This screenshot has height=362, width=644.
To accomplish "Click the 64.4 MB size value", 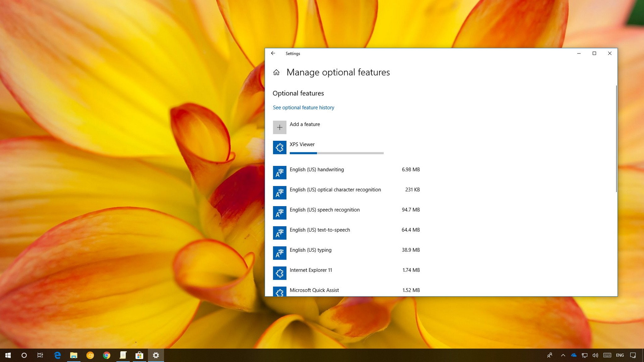I will tap(411, 230).
